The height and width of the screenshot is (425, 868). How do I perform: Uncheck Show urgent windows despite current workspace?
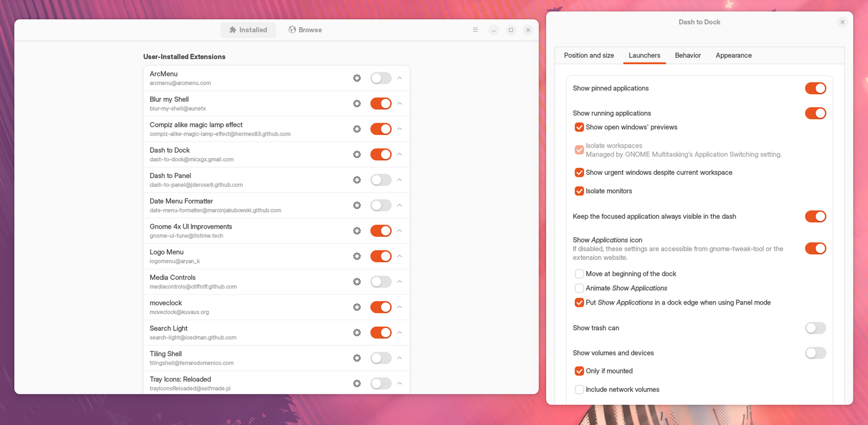[x=579, y=173]
